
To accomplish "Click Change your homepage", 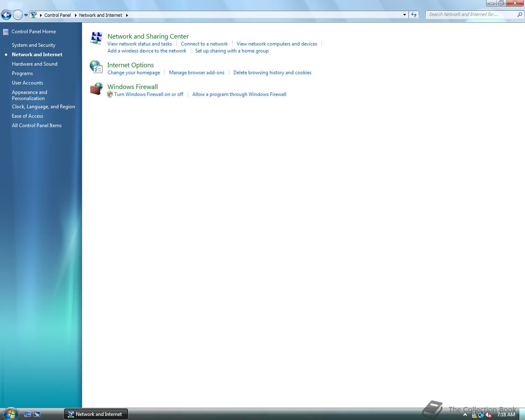I will coord(134,73).
